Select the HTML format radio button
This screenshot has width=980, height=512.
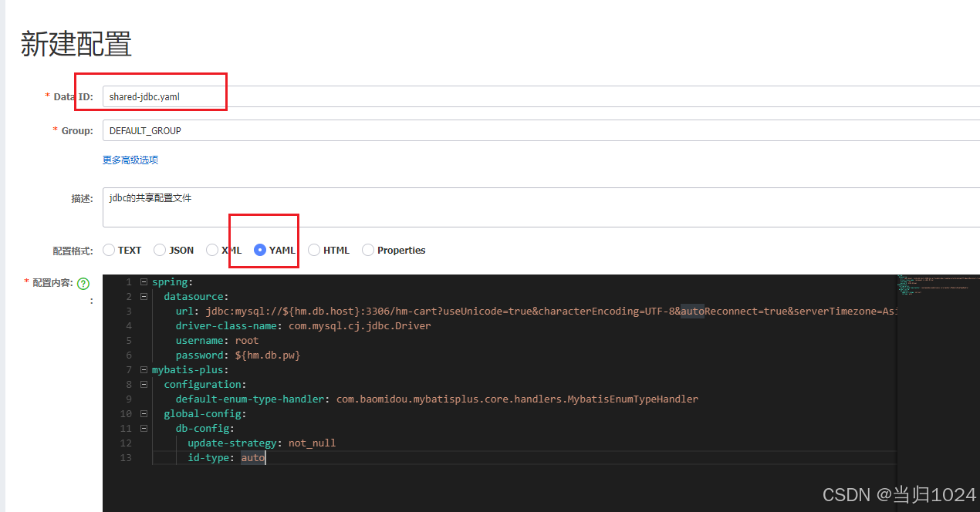(x=314, y=250)
